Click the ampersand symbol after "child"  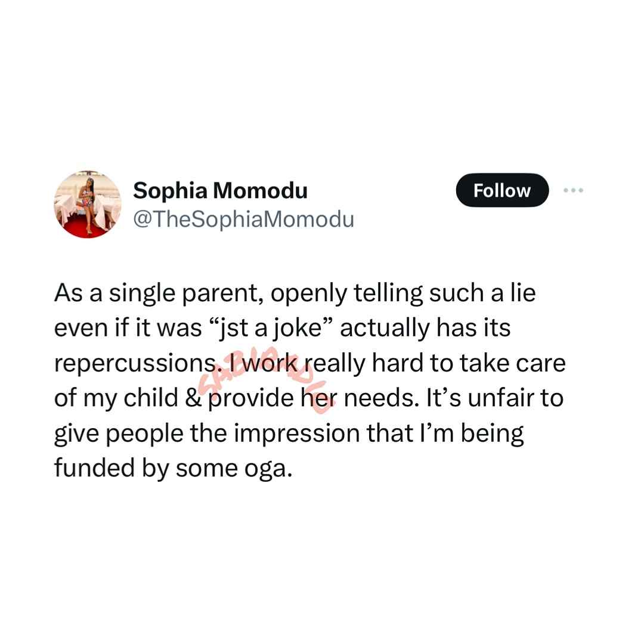tap(193, 398)
